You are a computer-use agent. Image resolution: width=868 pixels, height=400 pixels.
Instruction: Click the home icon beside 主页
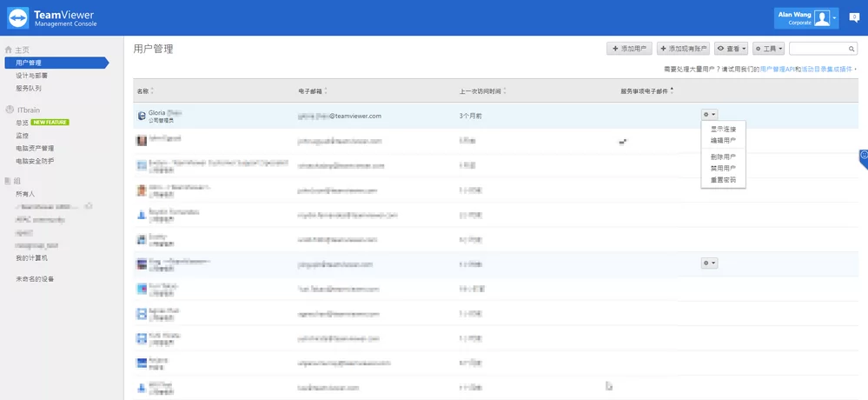[x=9, y=50]
